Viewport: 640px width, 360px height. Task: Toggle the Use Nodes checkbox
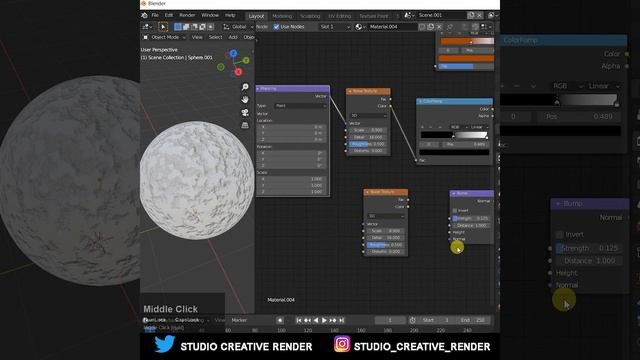point(276,27)
